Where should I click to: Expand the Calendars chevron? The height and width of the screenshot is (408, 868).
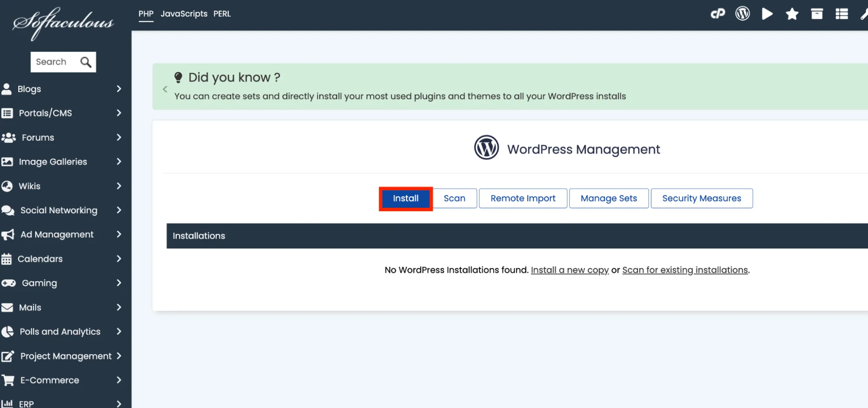click(x=119, y=259)
